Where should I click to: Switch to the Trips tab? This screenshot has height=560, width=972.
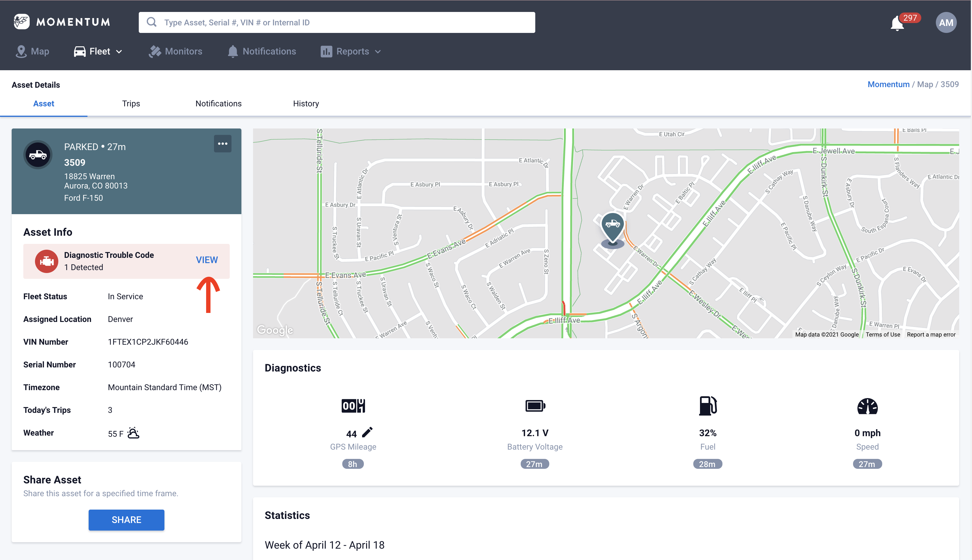click(131, 103)
